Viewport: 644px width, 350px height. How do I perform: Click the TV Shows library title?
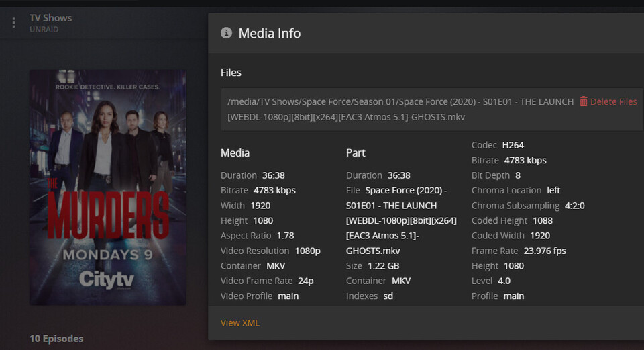[x=50, y=18]
